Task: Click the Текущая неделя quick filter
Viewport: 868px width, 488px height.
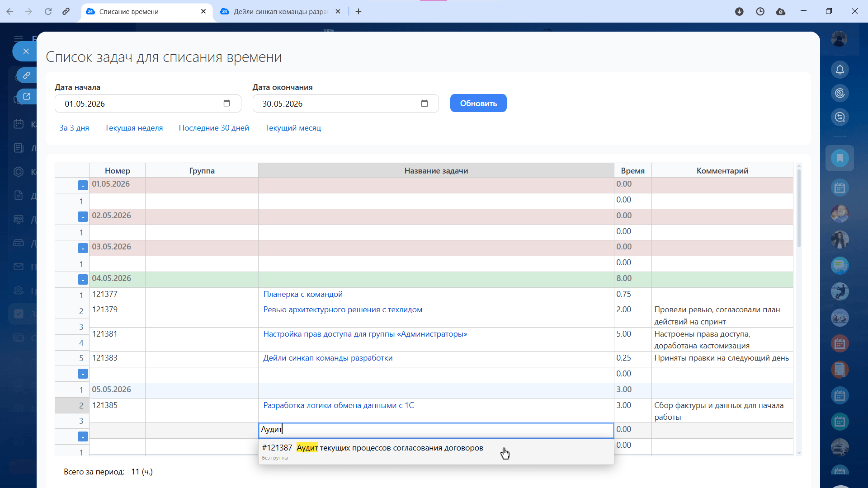Action: (x=133, y=128)
